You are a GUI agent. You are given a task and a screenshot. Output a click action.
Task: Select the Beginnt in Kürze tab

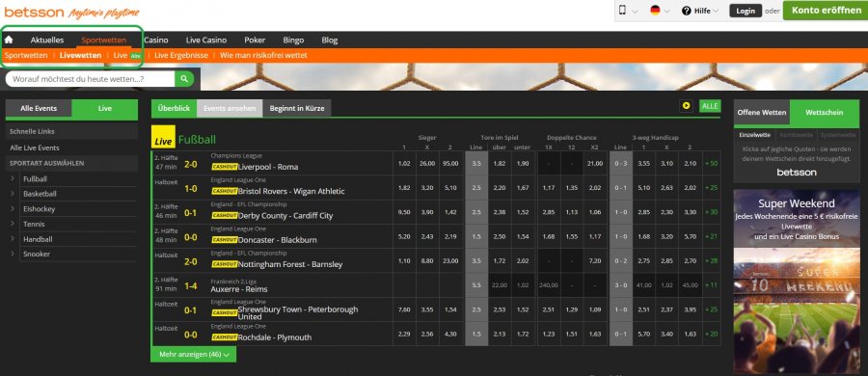point(297,109)
